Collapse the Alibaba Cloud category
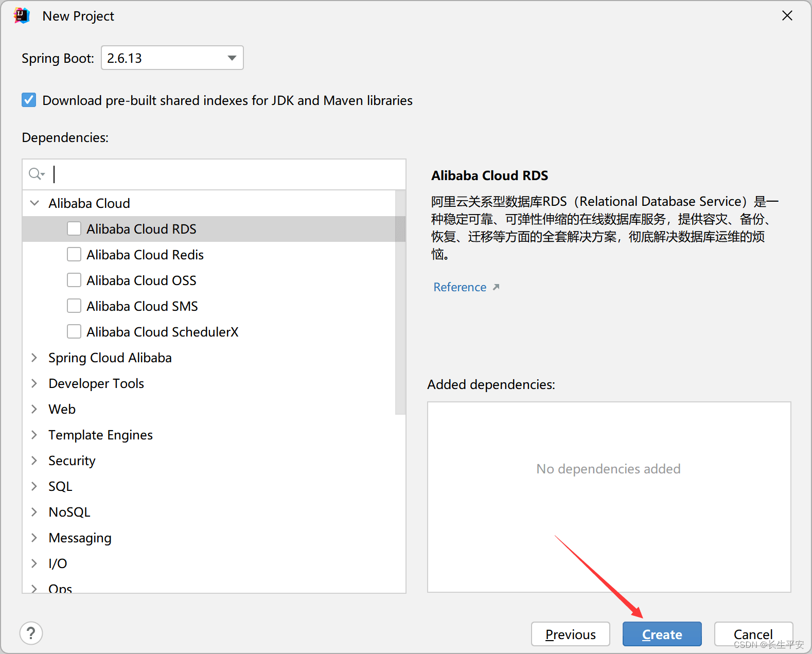This screenshot has width=812, height=654. (x=34, y=203)
